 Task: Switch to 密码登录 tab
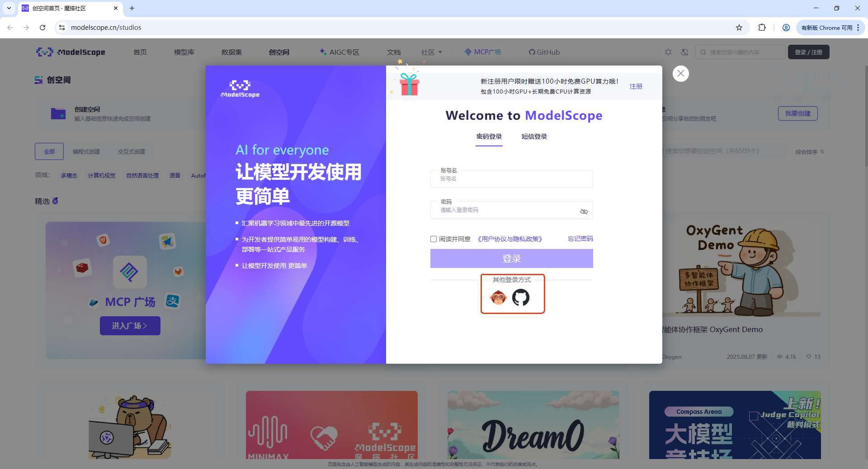pos(489,136)
